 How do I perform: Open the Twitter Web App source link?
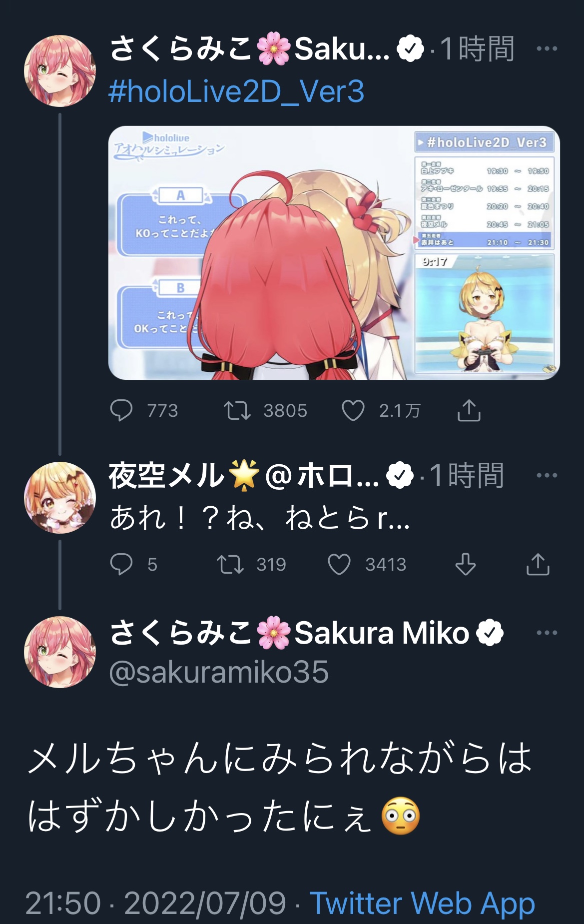point(422,904)
